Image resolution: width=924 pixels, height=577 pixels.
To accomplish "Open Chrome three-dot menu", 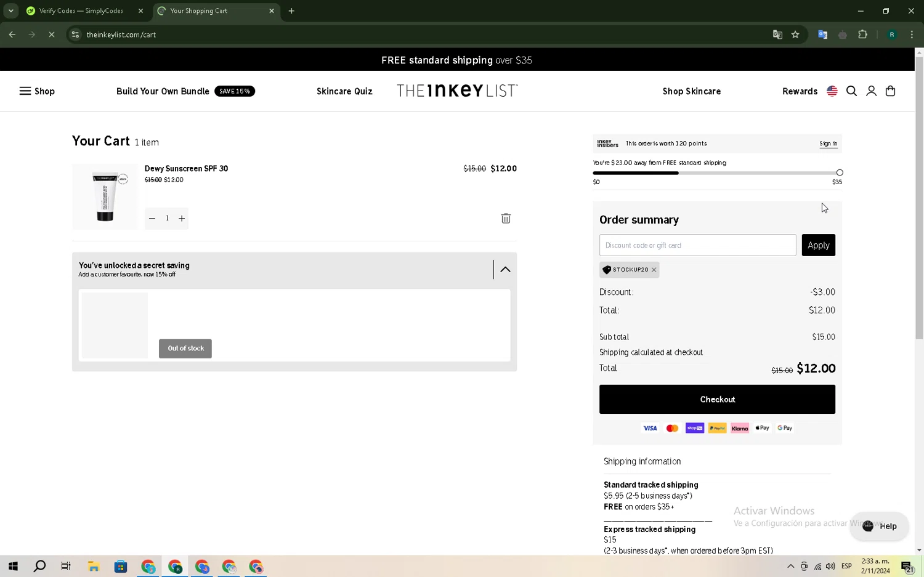I will [x=912, y=35].
